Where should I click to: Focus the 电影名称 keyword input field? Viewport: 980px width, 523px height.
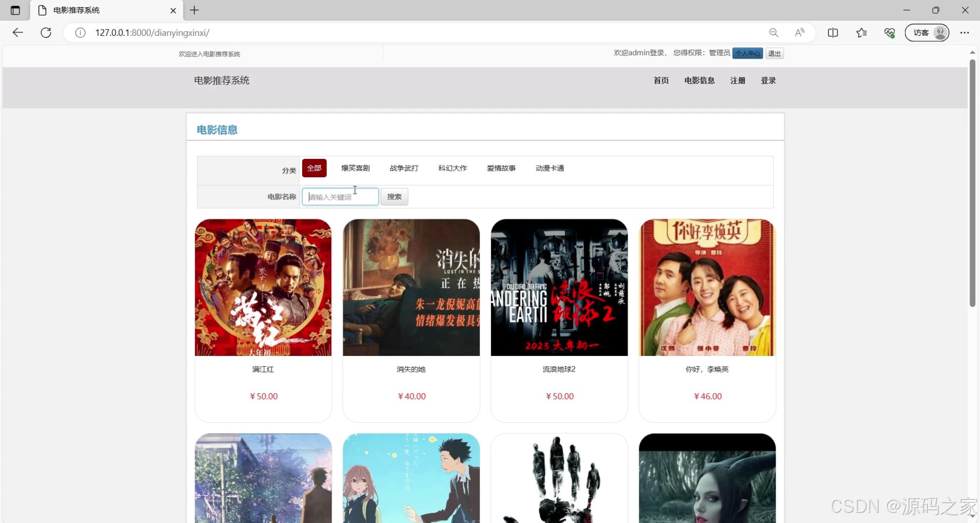pos(340,197)
